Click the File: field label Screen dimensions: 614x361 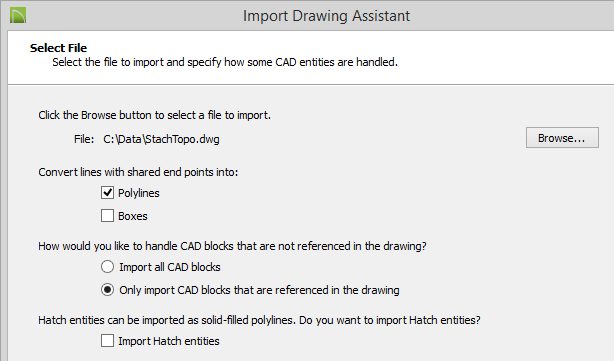84,139
